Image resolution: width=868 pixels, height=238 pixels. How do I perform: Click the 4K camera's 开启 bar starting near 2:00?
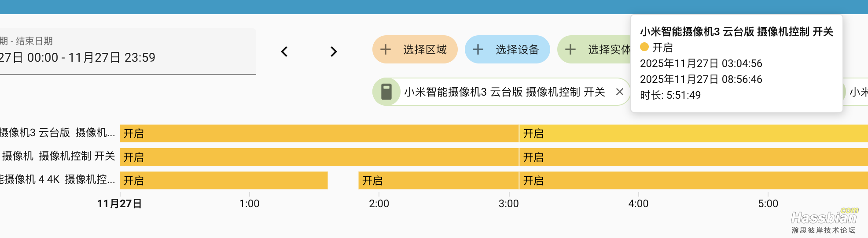click(x=438, y=180)
